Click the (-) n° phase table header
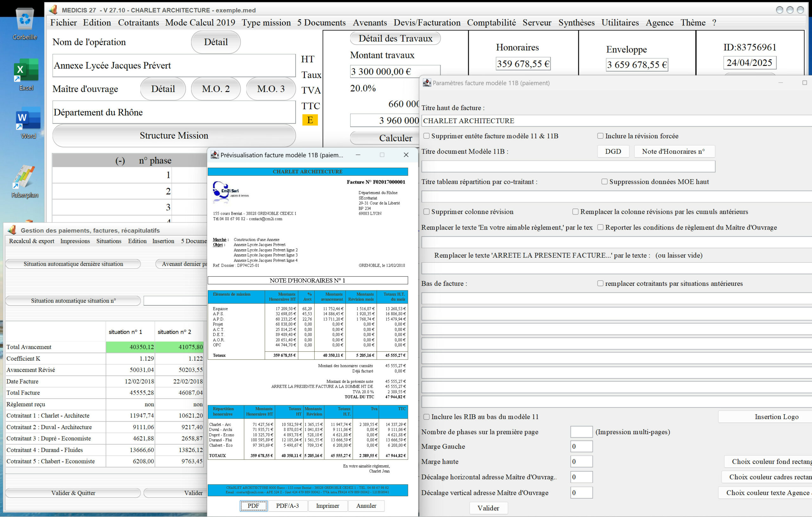The height and width of the screenshot is (517, 812). [x=130, y=160]
